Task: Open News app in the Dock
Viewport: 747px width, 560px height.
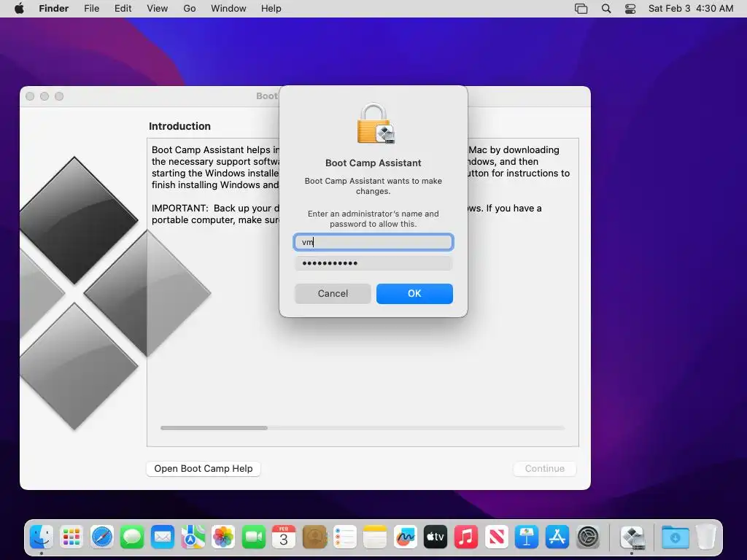Action: click(x=496, y=537)
